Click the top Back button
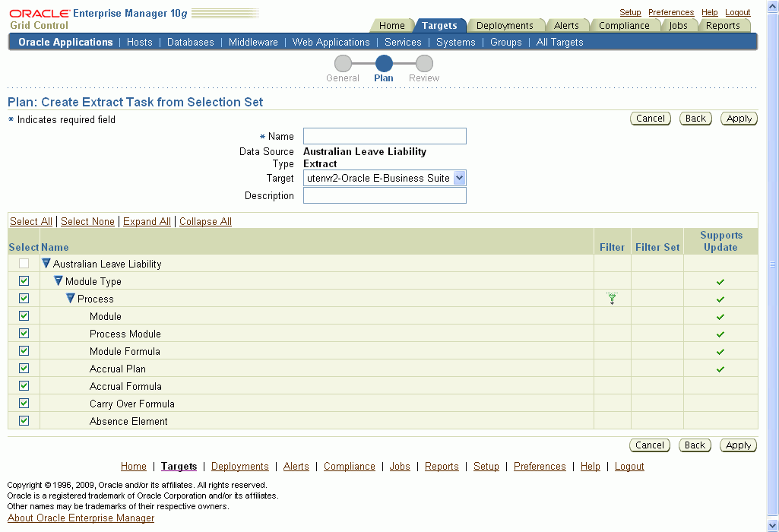 (695, 119)
